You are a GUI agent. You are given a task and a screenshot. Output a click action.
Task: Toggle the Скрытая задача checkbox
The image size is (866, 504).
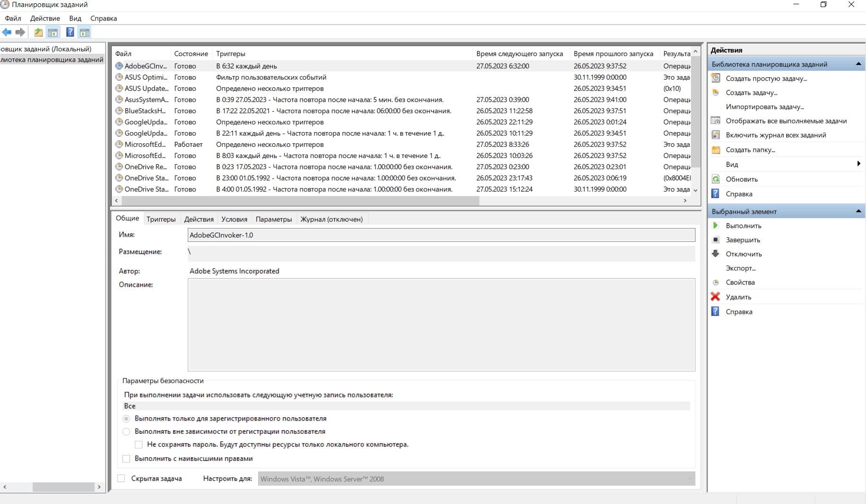[x=121, y=479]
